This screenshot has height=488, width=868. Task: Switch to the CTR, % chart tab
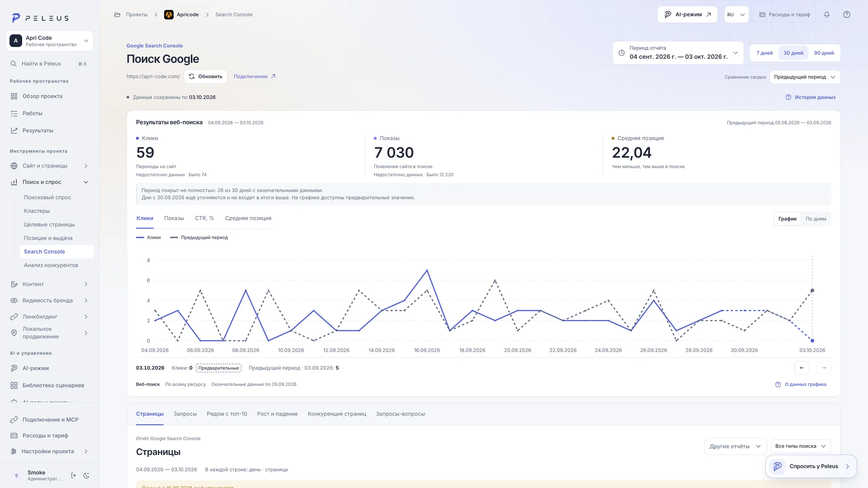[x=204, y=218]
